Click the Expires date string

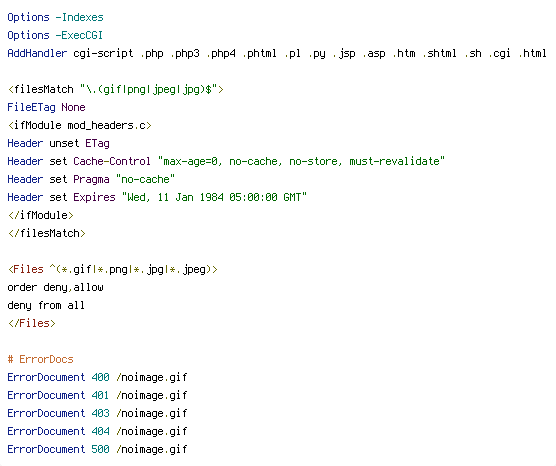214,197
